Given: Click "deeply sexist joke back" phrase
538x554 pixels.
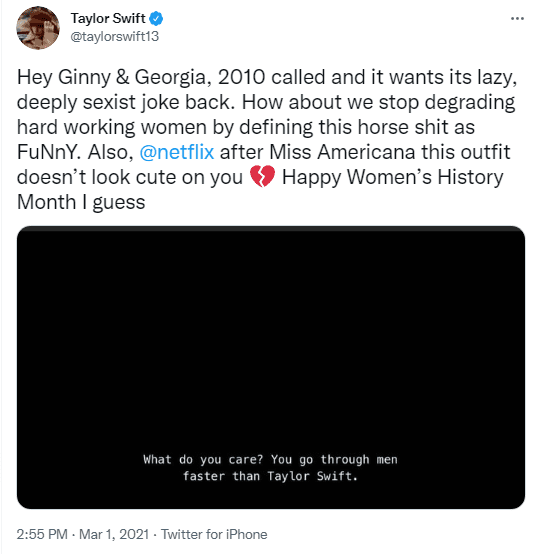Looking at the screenshot, I should (124, 102).
